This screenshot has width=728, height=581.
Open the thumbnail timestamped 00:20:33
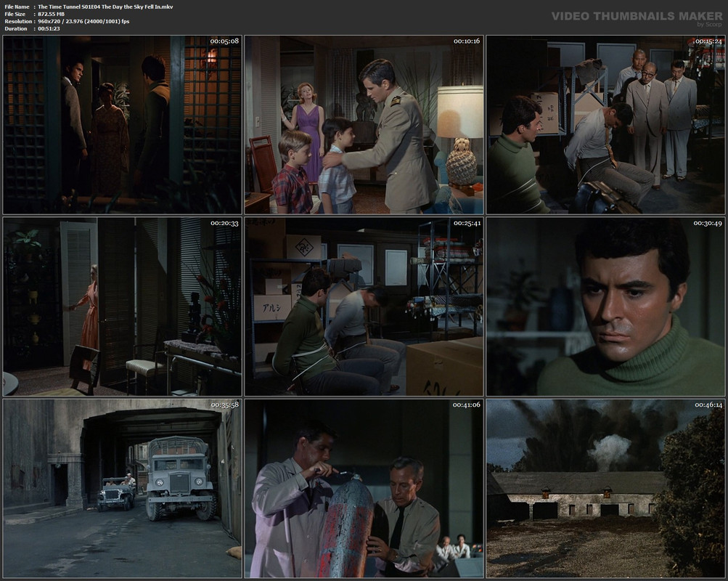point(122,306)
